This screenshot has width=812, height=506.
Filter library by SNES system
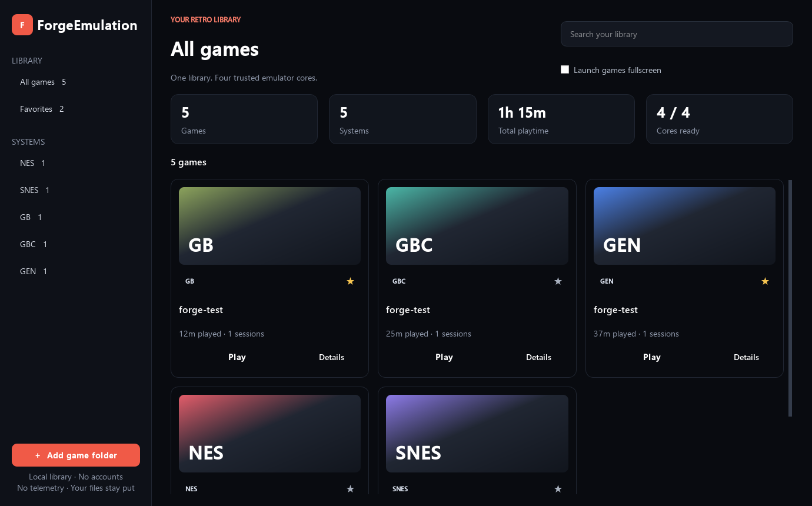[76, 190]
